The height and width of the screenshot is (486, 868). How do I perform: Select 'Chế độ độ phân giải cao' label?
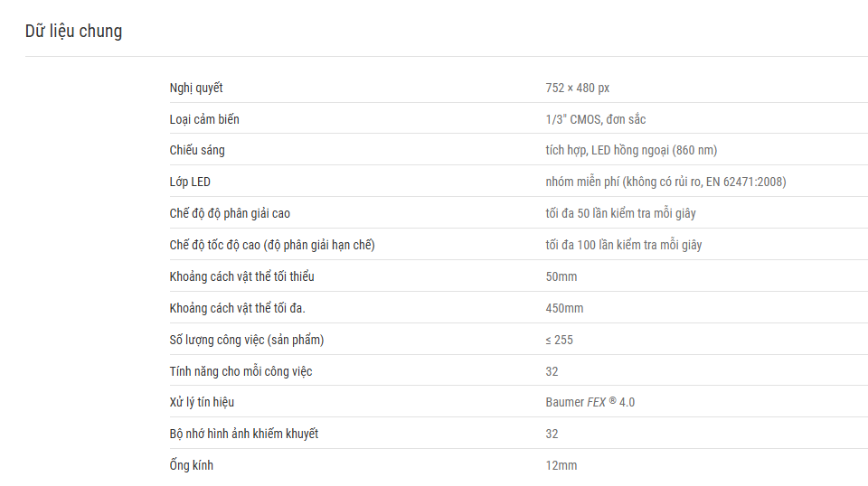[230, 213]
